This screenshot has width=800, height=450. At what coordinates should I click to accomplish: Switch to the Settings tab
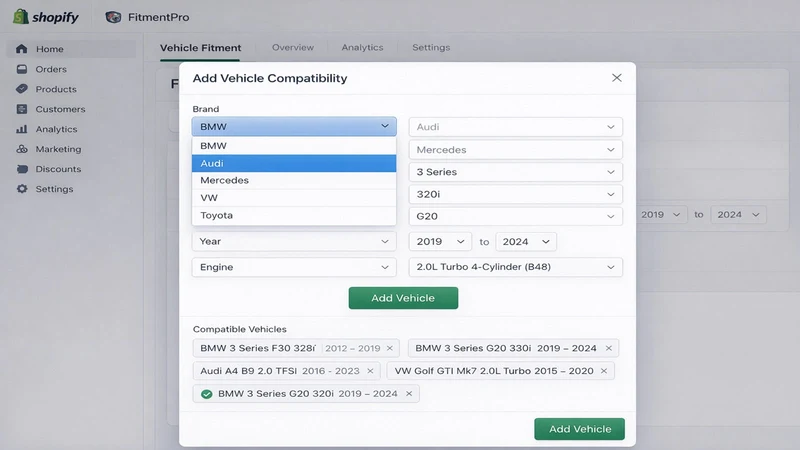tap(431, 47)
